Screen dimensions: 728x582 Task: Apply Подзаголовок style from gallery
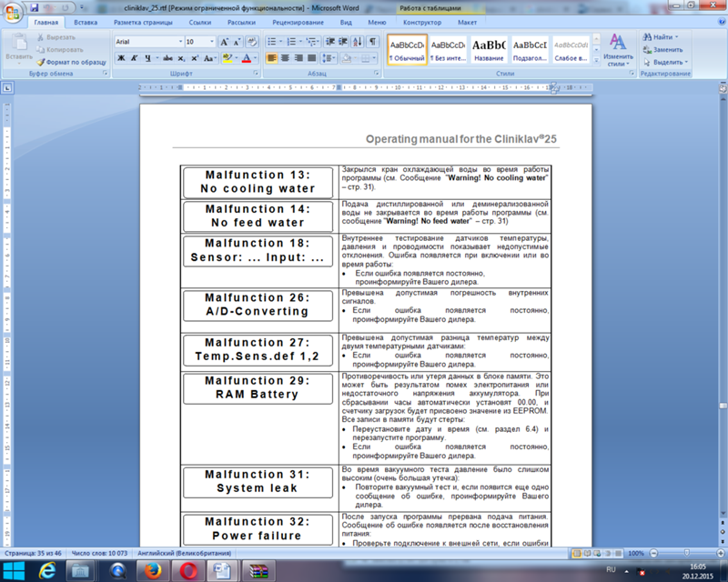tap(530, 50)
